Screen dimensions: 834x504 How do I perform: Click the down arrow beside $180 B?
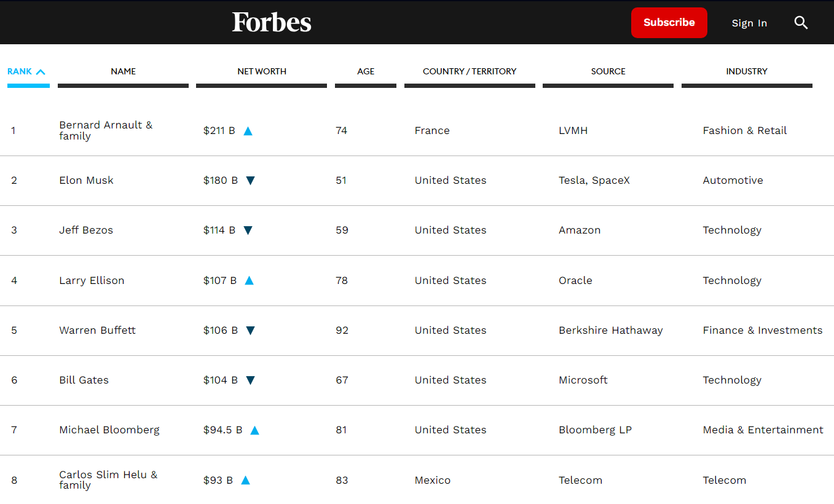pyautogui.click(x=251, y=181)
